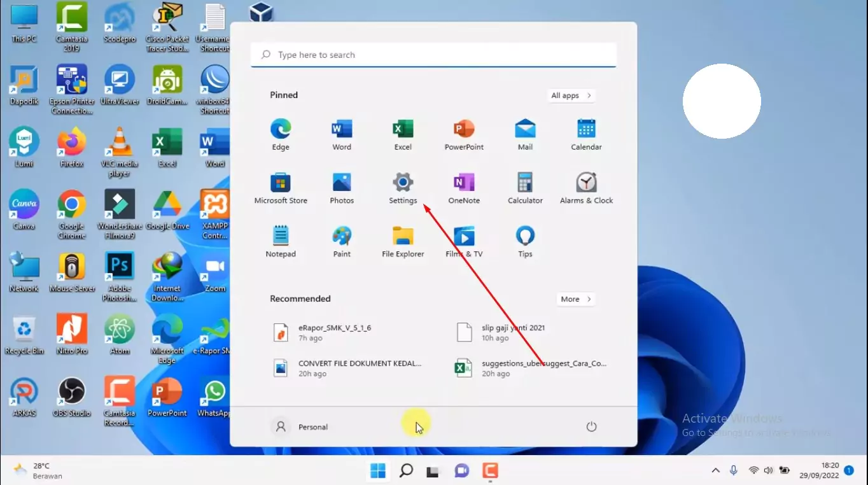This screenshot has height=485, width=868.
Task: Select the WhatsApp desktop shortcut
Action: coord(214,397)
